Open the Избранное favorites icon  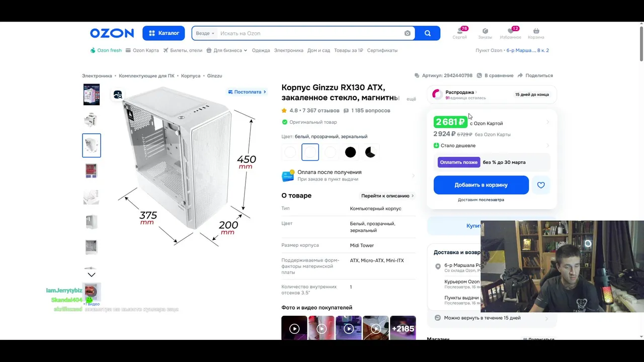[511, 33]
